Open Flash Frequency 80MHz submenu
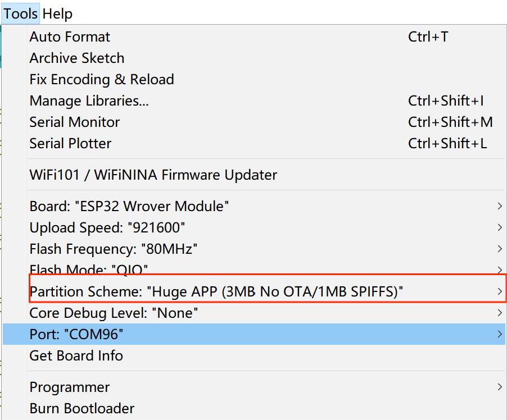The image size is (507, 420). coord(114,249)
